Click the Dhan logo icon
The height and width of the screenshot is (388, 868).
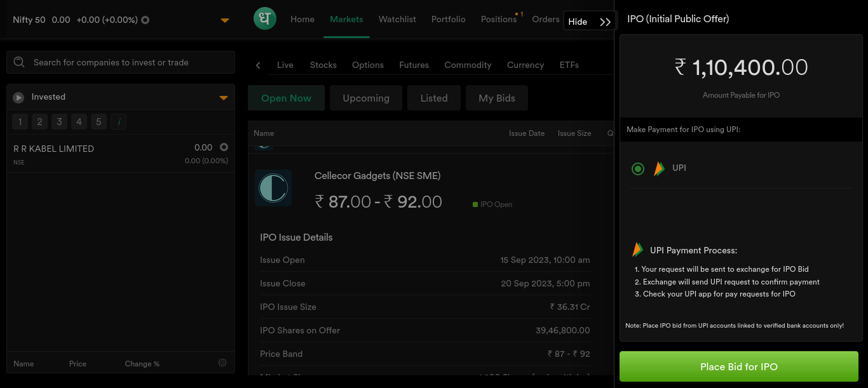(x=265, y=18)
